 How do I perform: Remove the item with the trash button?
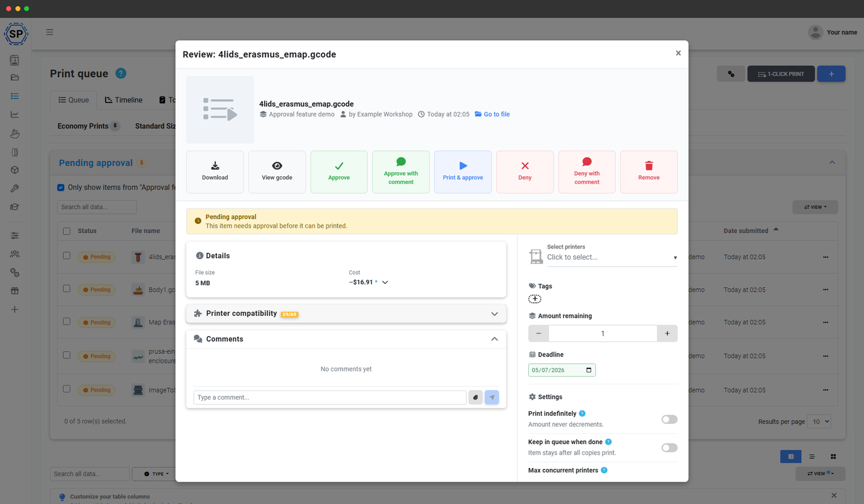point(649,172)
